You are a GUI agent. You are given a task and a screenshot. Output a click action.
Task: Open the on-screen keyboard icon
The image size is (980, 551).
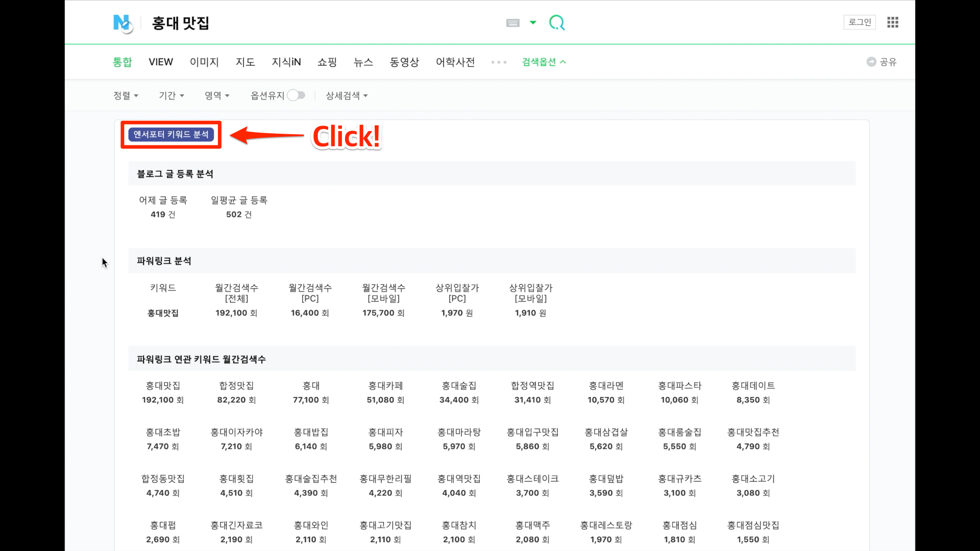pyautogui.click(x=512, y=23)
